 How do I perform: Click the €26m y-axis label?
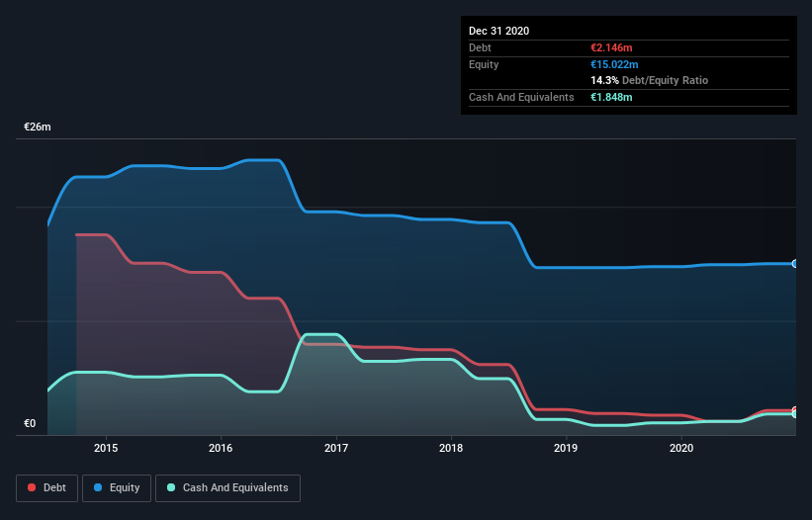[x=38, y=127]
